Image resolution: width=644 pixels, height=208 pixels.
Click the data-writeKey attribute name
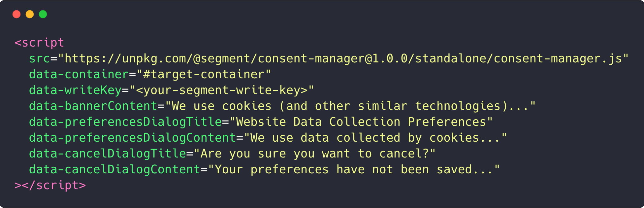(x=75, y=90)
